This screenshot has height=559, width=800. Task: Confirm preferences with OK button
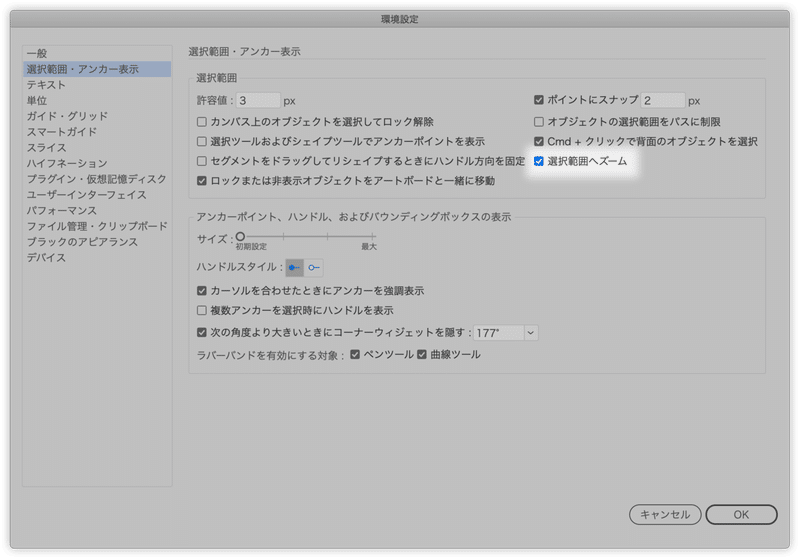coord(741,515)
